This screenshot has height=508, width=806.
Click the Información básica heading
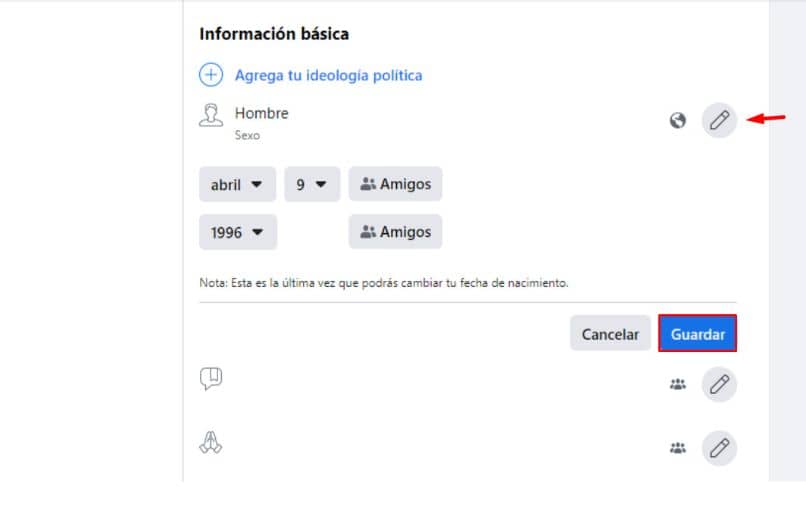274,34
